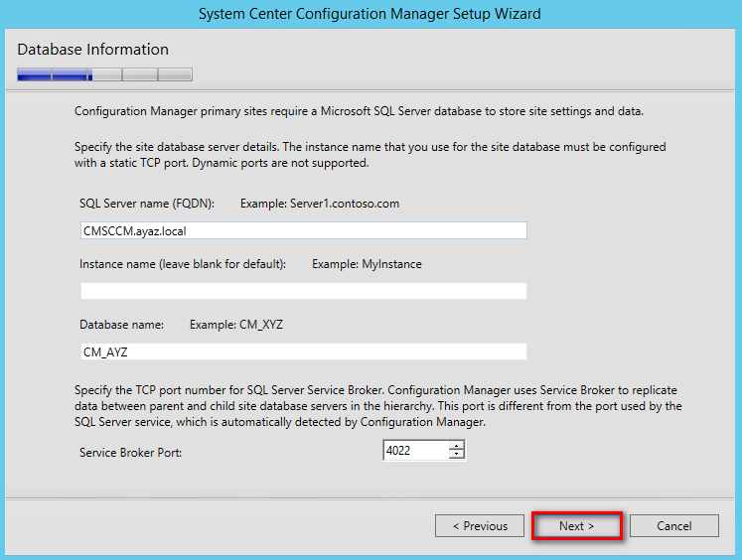Click the Instance name label text
742x560 pixels.
[x=183, y=264]
